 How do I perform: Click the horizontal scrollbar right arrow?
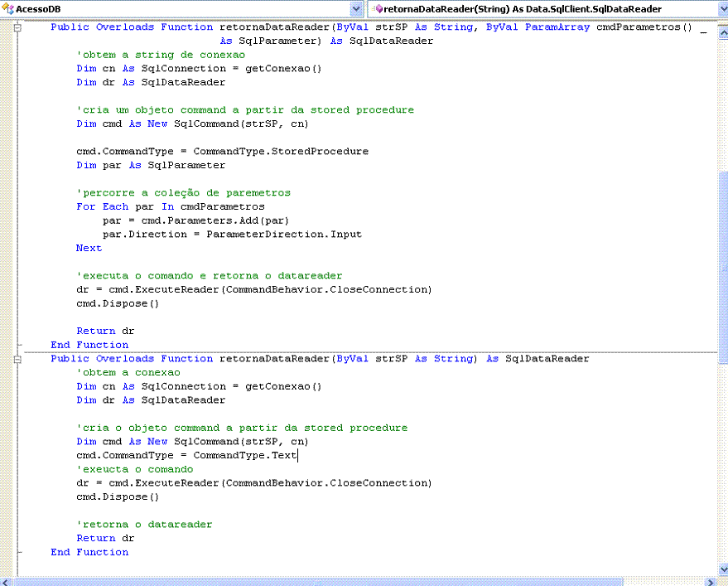point(711,581)
